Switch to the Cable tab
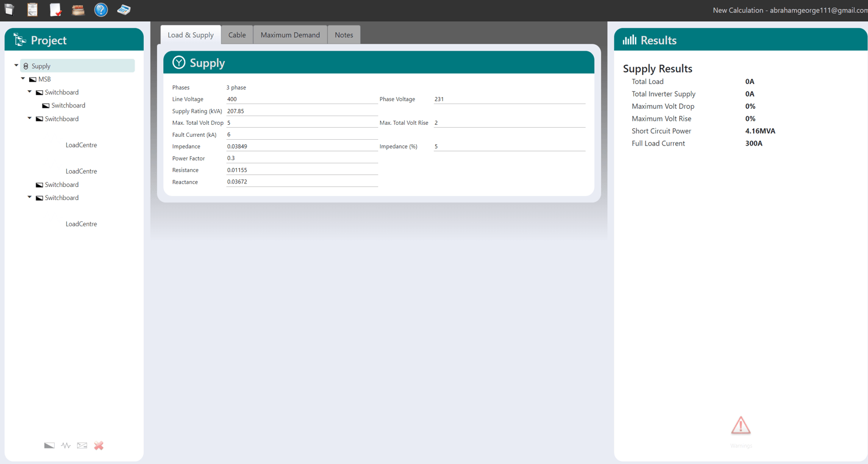 (237, 34)
